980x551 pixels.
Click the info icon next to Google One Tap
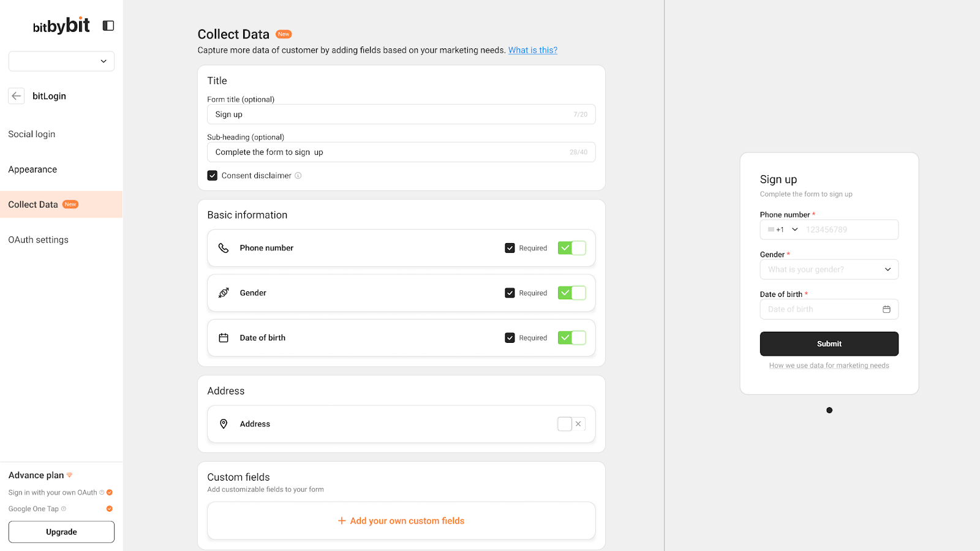[64, 509]
